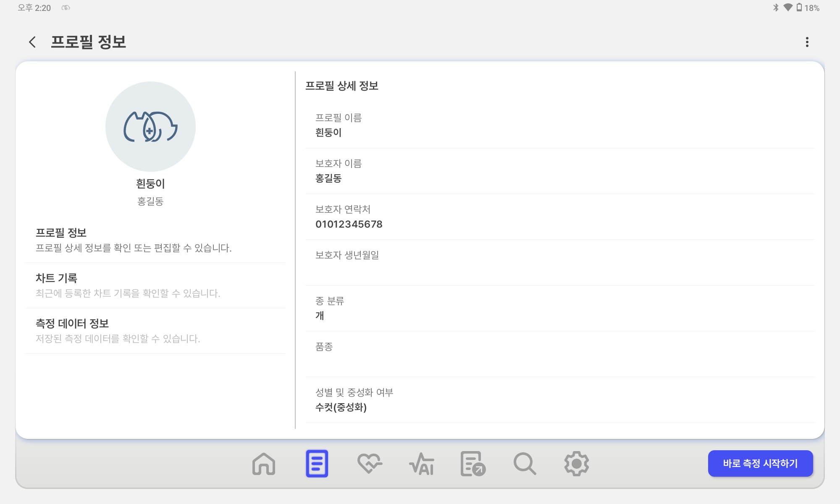This screenshot has width=840, height=504.
Task: Click the battery 18% indicator
Action: [808, 8]
